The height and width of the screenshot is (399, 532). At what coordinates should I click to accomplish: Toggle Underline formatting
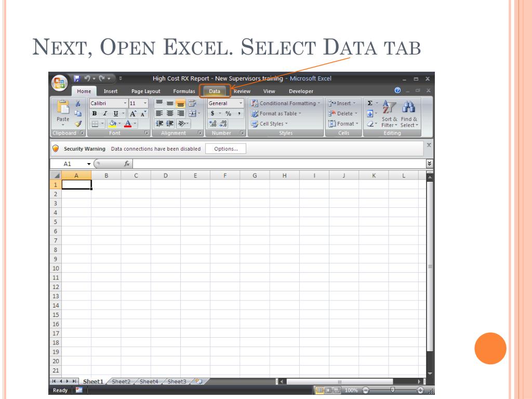pyautogui.click(x=116, y=114)
